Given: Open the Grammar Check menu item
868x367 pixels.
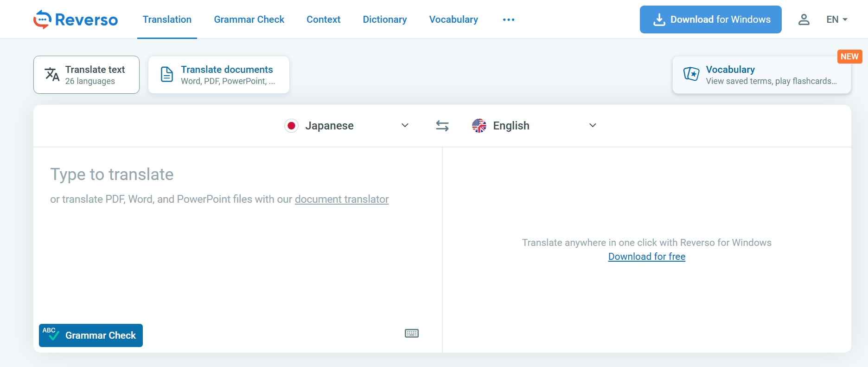Looking at the screenshot, I should (x=249, y=19).
